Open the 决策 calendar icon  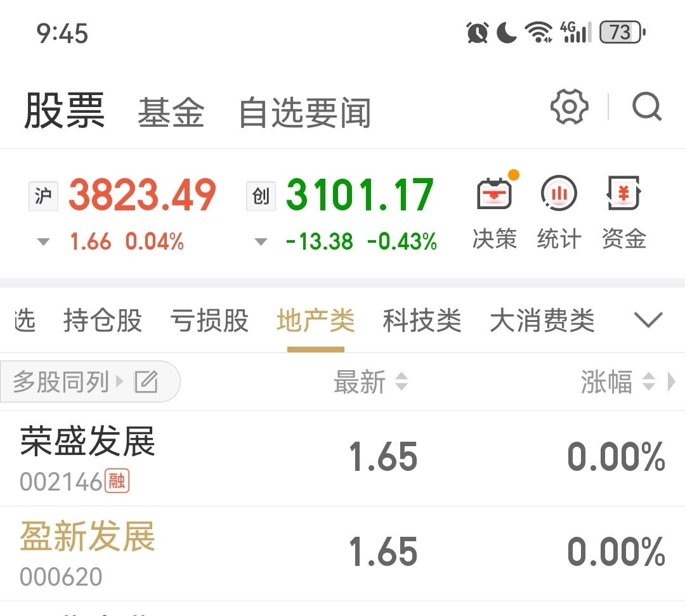495,193
